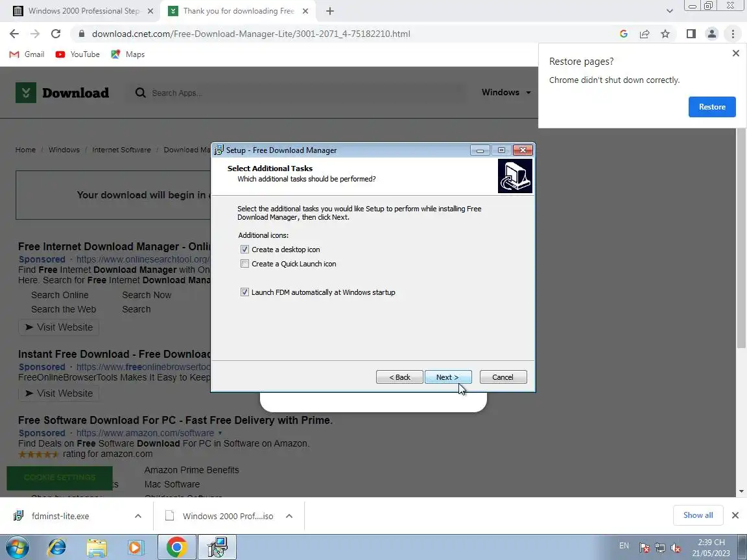
Task: Open the Search Online ad link
Action: 60,295
